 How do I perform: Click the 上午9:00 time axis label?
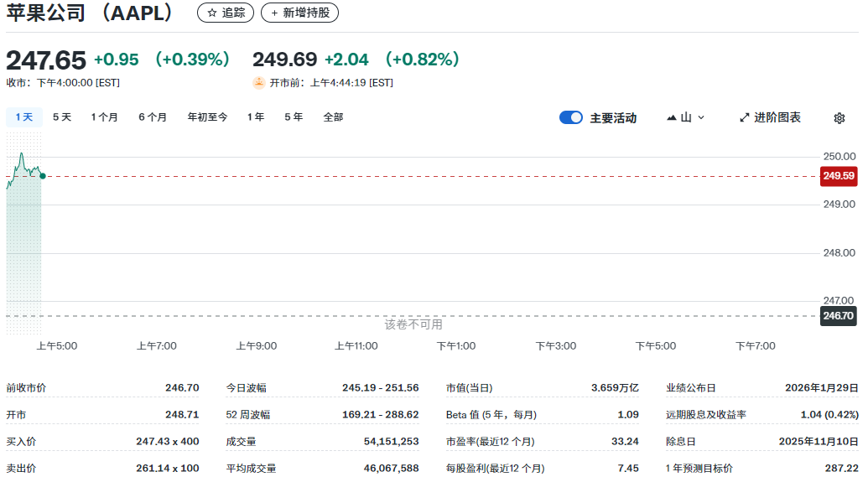click(257, 346)
